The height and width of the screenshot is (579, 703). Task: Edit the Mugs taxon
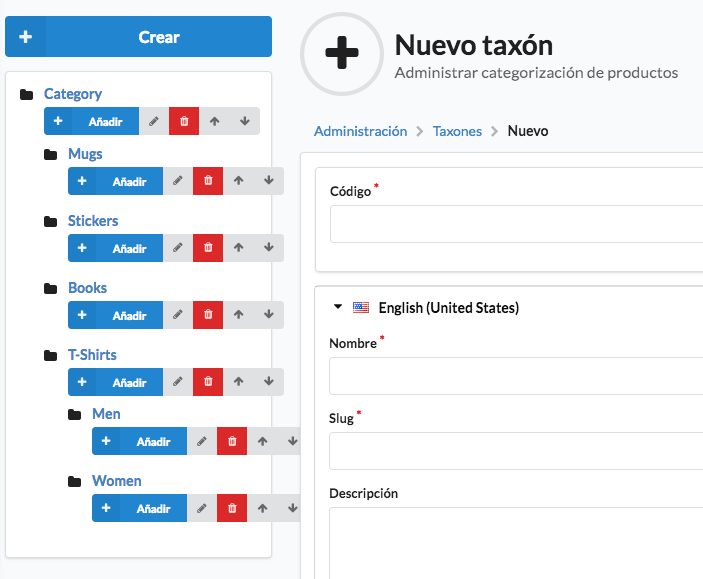(178, 181)
